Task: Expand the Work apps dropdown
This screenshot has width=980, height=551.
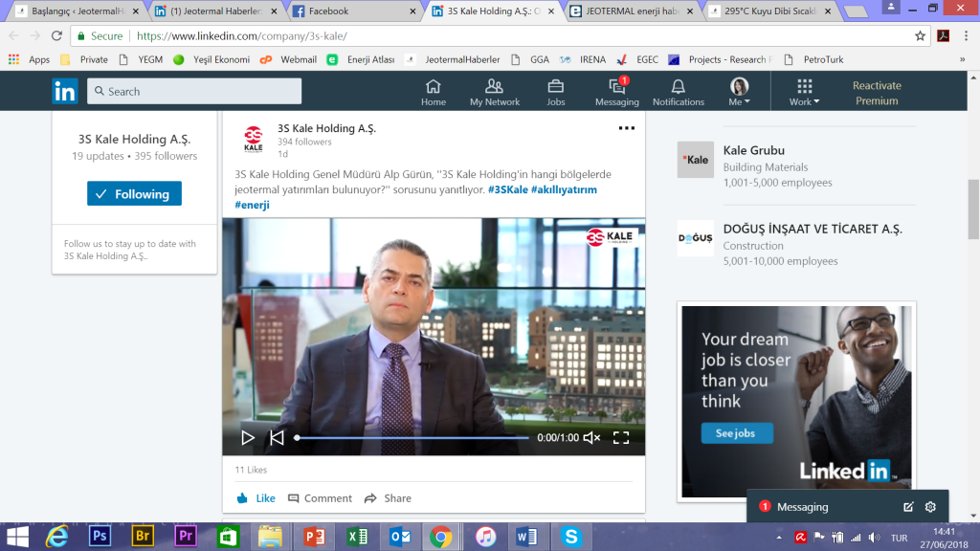Action: pos(804,92)
